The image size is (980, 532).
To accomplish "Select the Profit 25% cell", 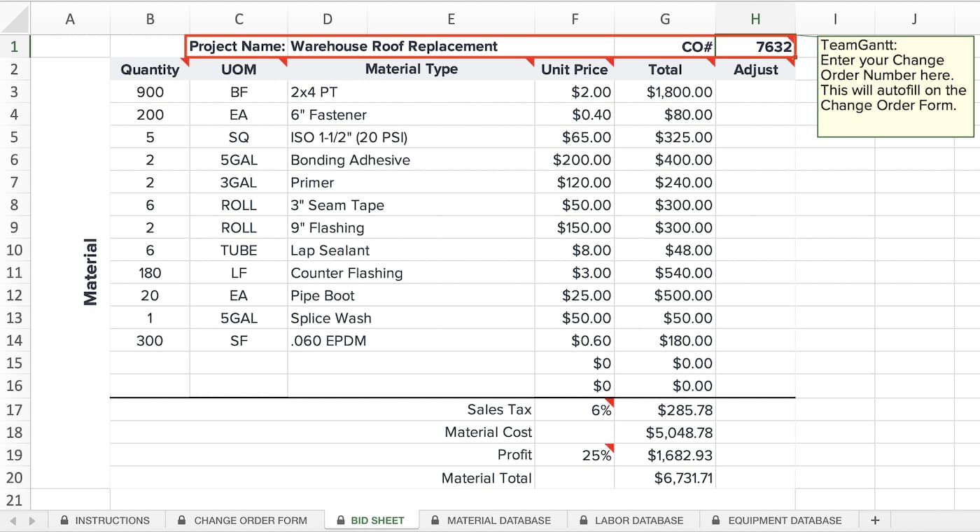I will tap(574, 455).
